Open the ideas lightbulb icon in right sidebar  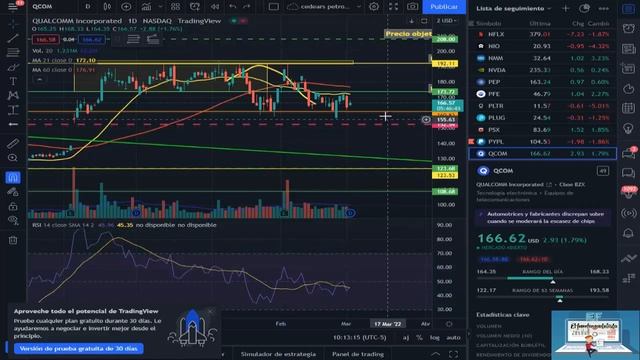tap(628, 128)
